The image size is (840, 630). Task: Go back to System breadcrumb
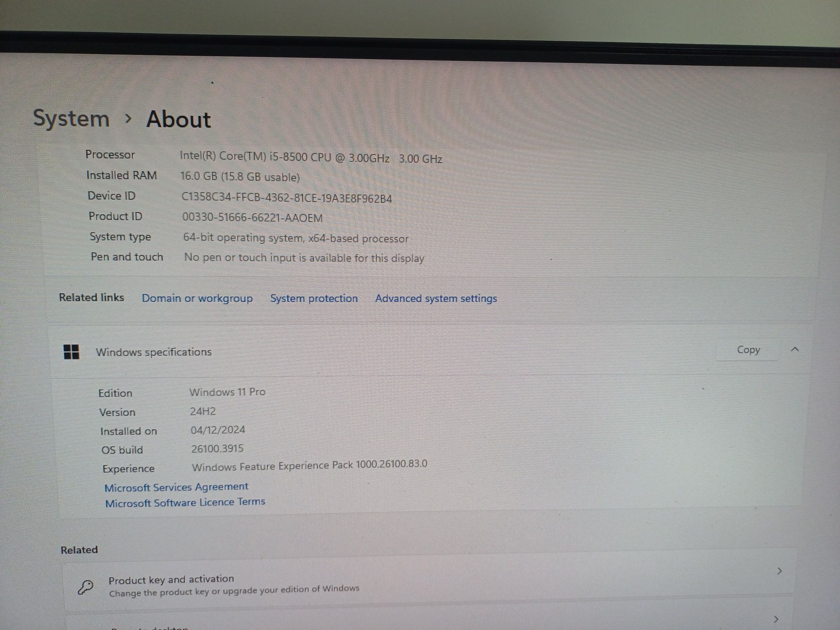pos(71,118)
